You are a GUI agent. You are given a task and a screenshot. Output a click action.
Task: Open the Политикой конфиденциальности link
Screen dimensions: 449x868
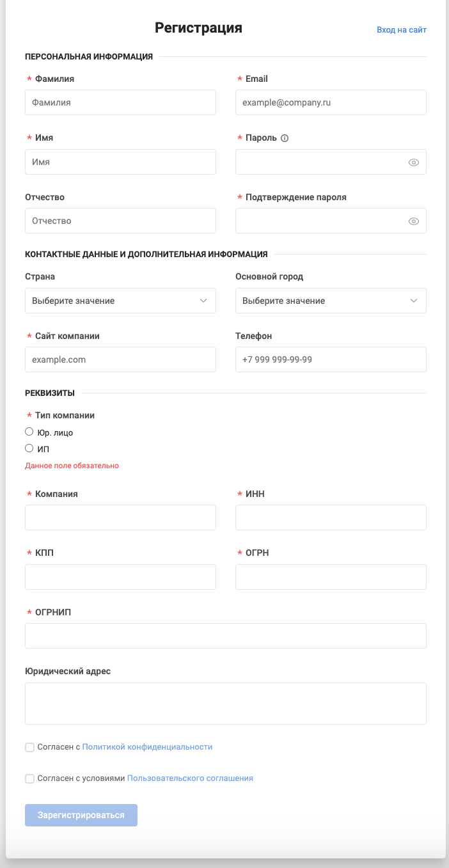tap(147, 747)
